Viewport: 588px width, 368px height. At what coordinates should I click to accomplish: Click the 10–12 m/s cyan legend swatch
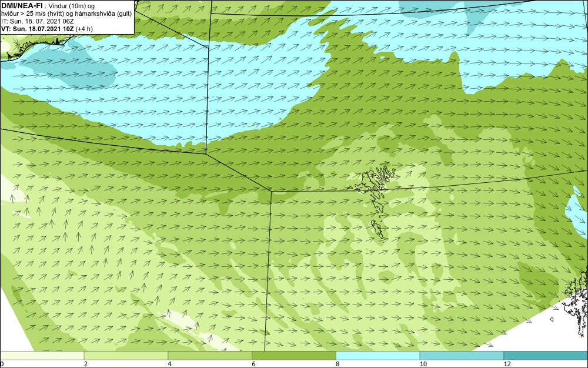pos(462,356)
